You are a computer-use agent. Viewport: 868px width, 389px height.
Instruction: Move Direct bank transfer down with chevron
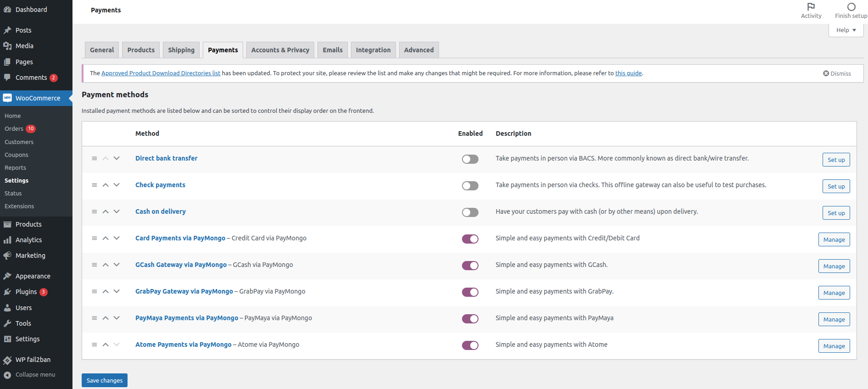(x=117, y=158)
